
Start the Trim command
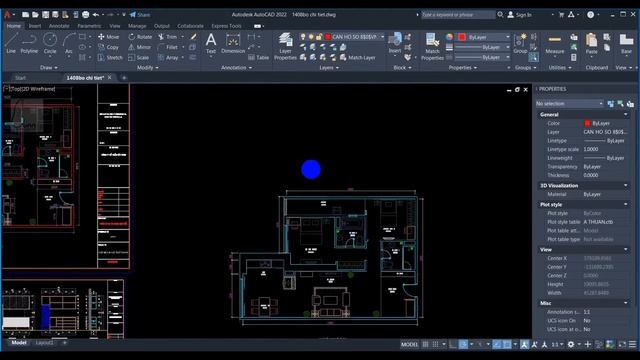pyautogui.click(x=167, y=37)
